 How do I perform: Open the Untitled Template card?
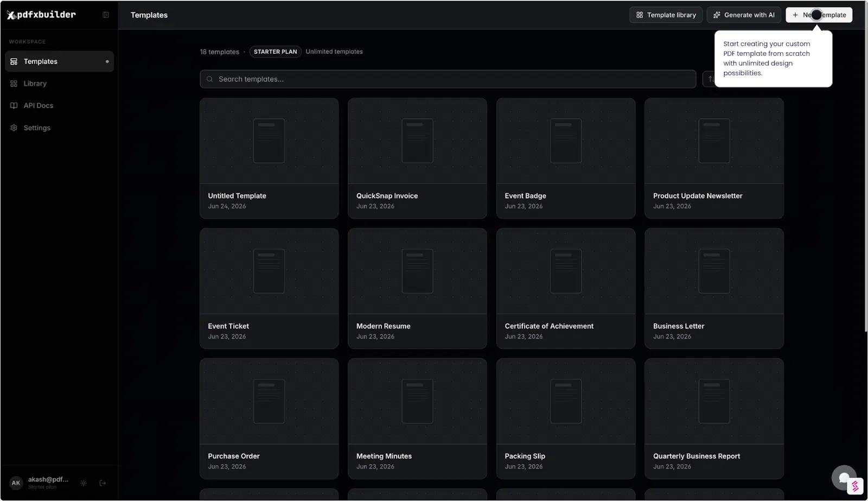[x=269, y=158]
